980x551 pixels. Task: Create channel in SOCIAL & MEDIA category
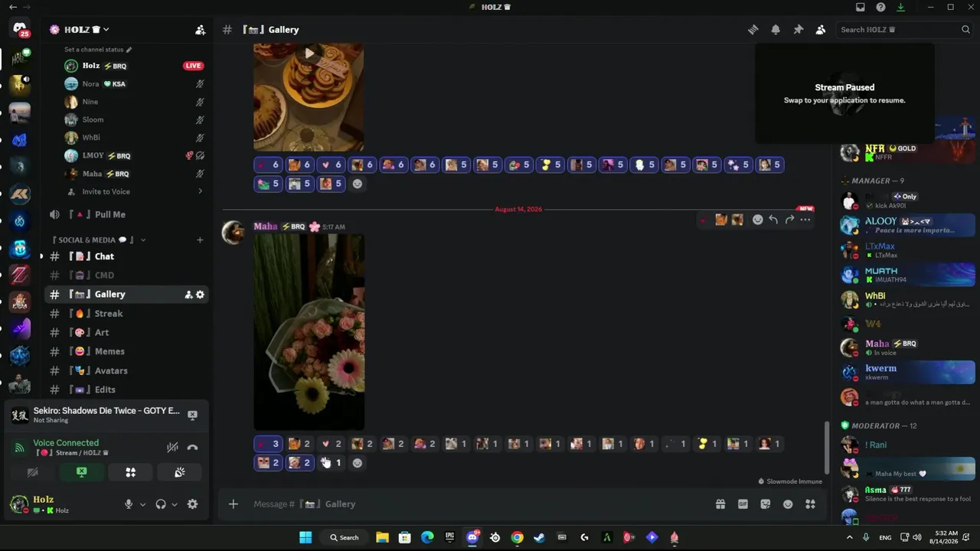point(200,240)
